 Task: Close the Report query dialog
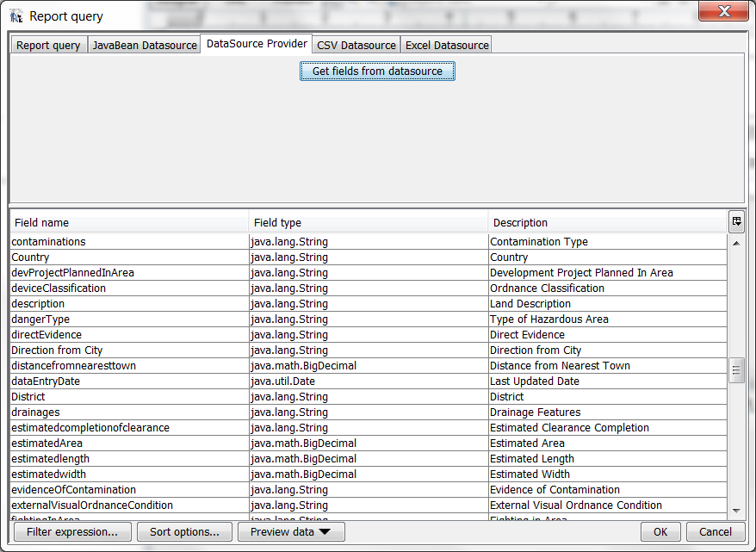click(722, 12)
